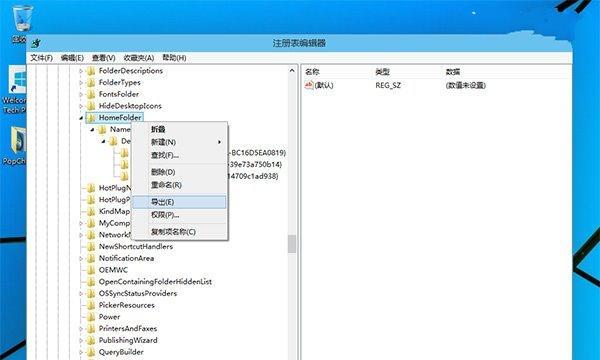Click the tree pane vertical scrollbar thumb
This screenshot has height=360, width=600.
pyautogui.click(x=292, y=244)
